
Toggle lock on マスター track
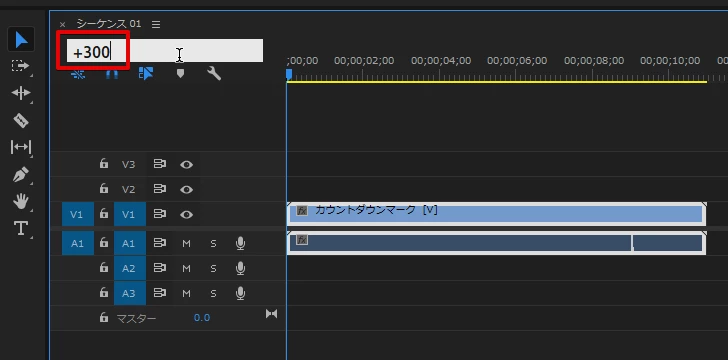[104, 318]
